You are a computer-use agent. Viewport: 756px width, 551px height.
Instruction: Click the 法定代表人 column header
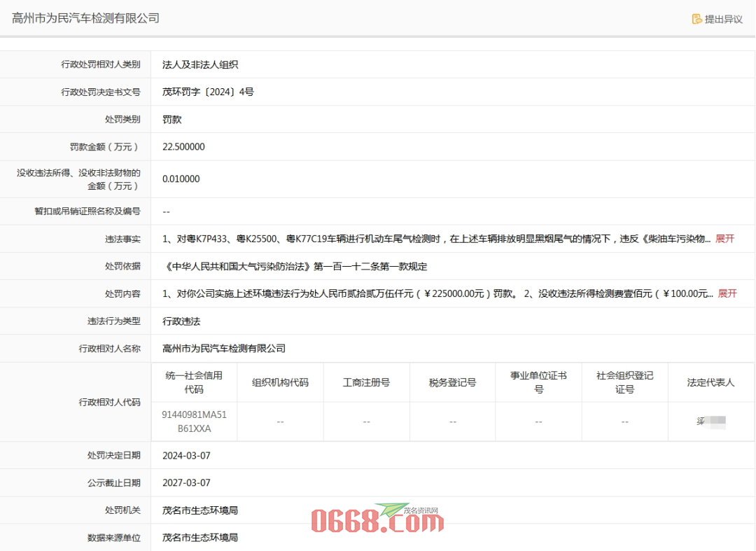[x=710, y=382]
